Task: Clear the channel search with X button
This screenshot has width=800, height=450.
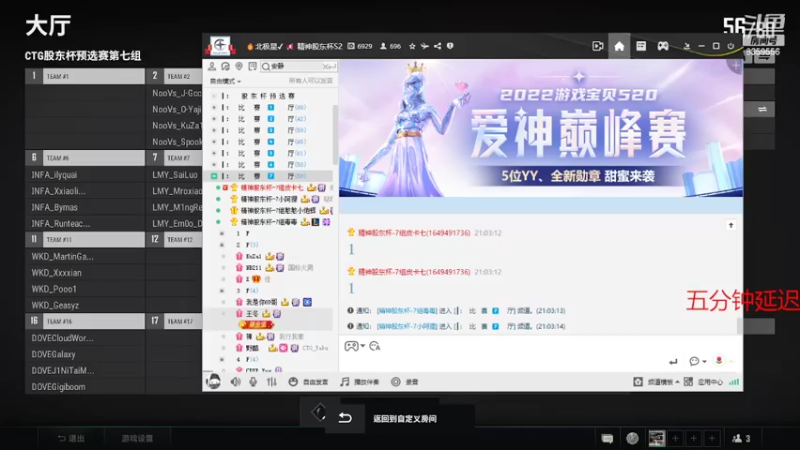Action: coord(325,66)
